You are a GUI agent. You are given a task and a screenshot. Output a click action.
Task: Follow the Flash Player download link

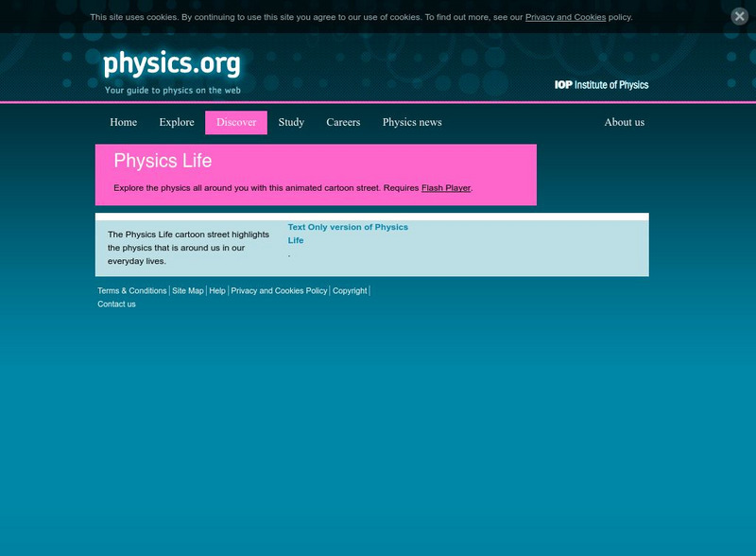click(x=446, y=187)
